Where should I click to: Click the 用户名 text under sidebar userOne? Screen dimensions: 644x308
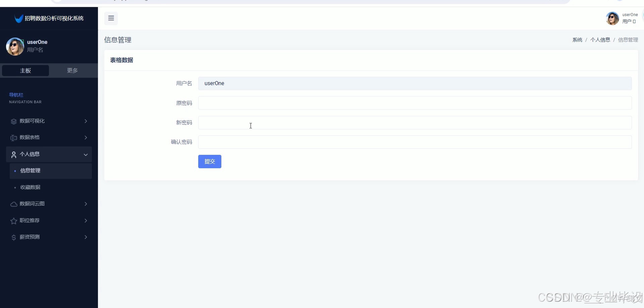click(x=35, y=50)
